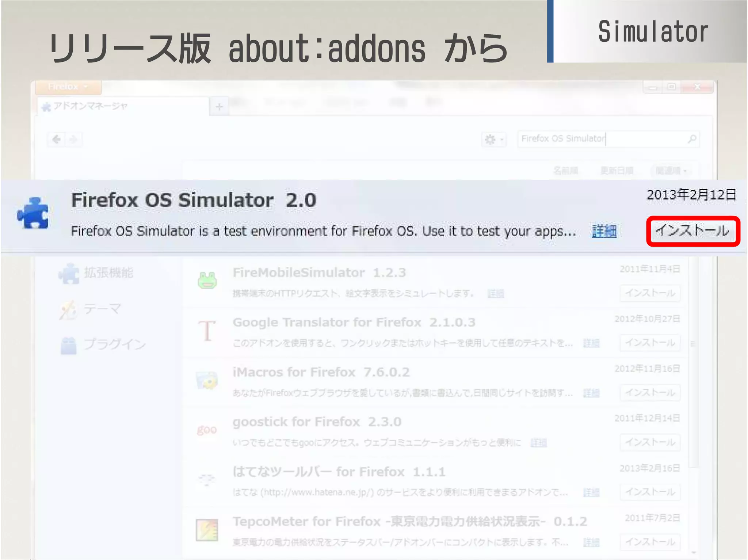
Task: Select the Firefox OS Simulator 2.0 title
Action: tap(194, 200)
